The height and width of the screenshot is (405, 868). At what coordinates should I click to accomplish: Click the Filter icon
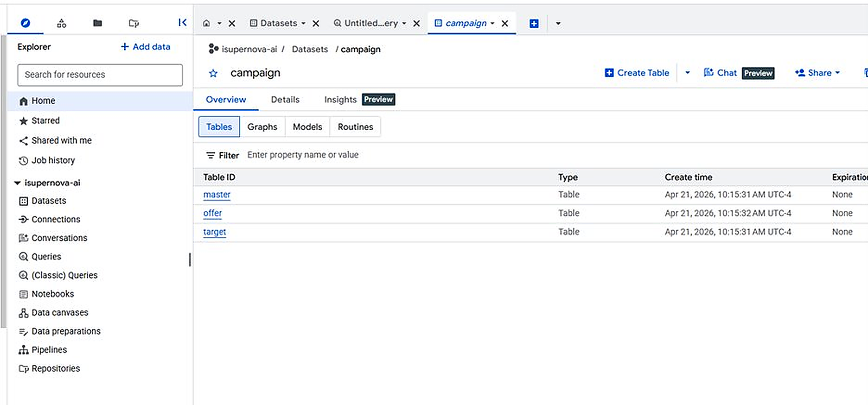[x=211, y=155]
